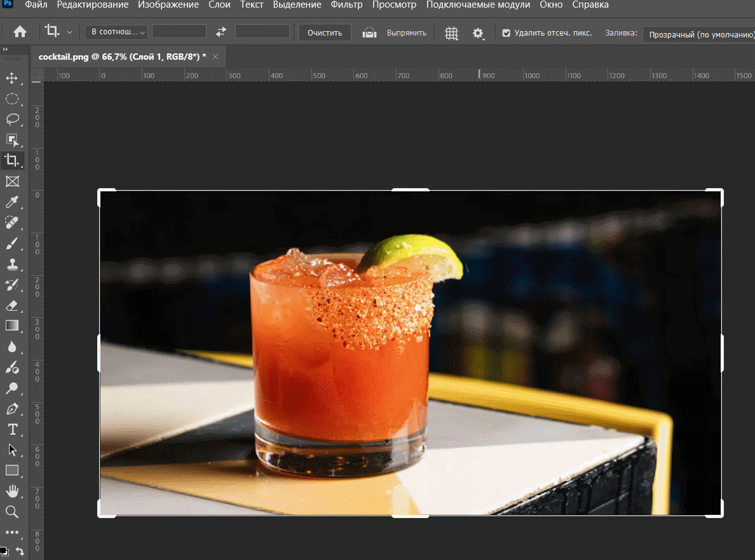The image size is (755, 560).
Task: Click the 'Выпрямить' straighten button
Action: click(395, 33)
